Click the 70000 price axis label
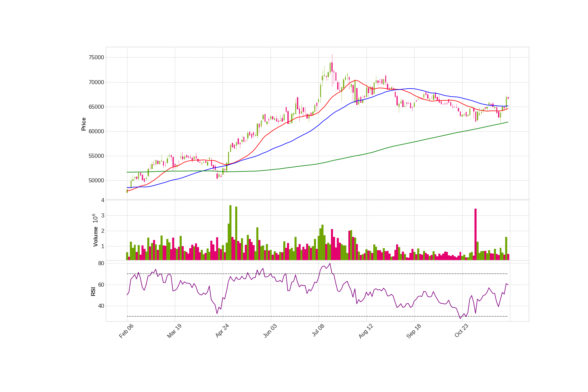 [x=96, y=82]
